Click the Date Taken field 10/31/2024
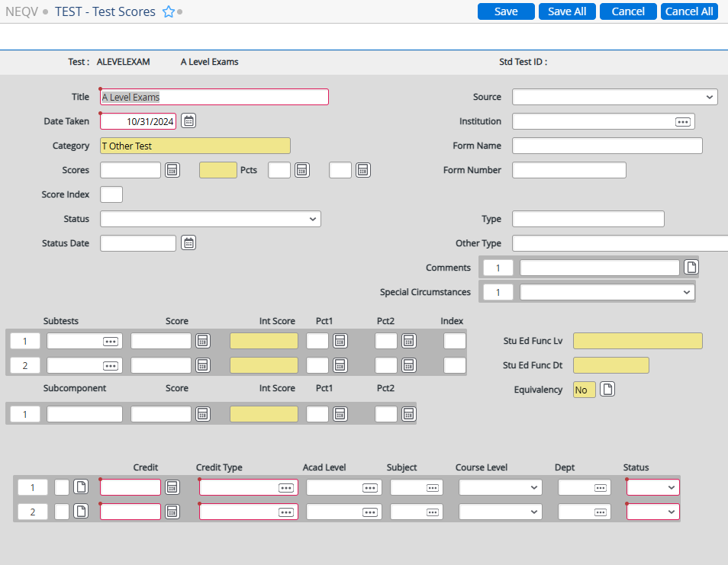Screen dimensions: 728x565 pyautogui.click(x=138, y=121)
